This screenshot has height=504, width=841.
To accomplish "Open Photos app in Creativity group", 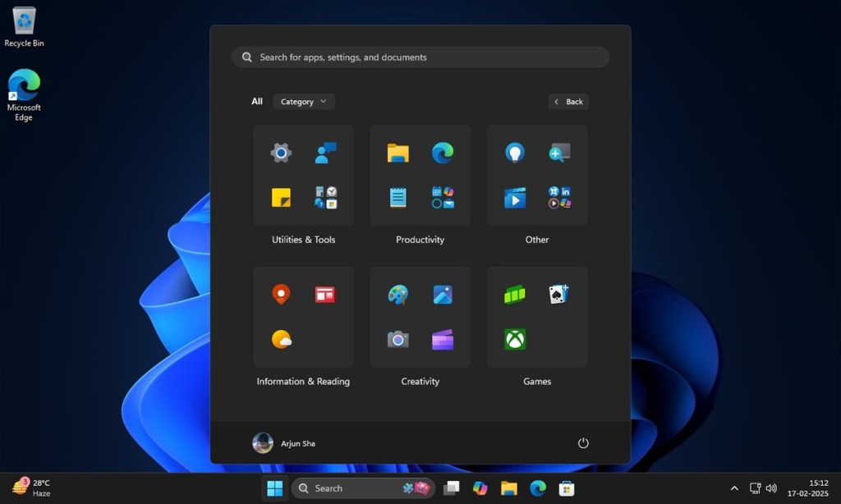I will [443, 295].
